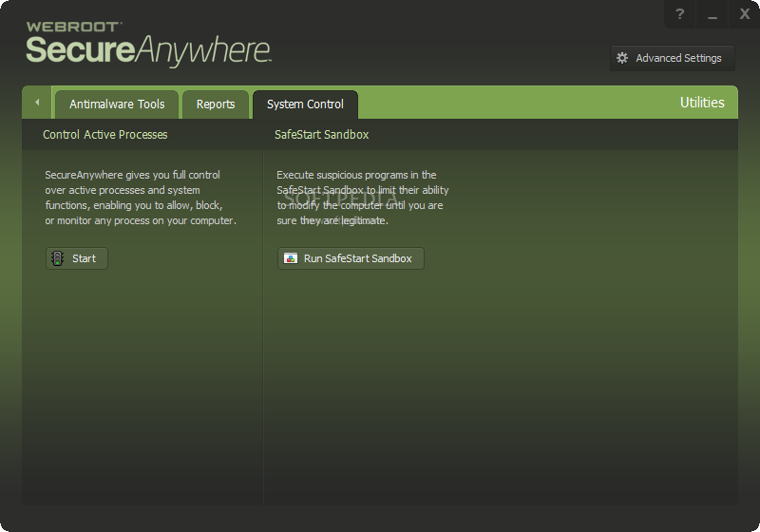Click the Control Active Processes heading
760x532 pixels.
105,135
